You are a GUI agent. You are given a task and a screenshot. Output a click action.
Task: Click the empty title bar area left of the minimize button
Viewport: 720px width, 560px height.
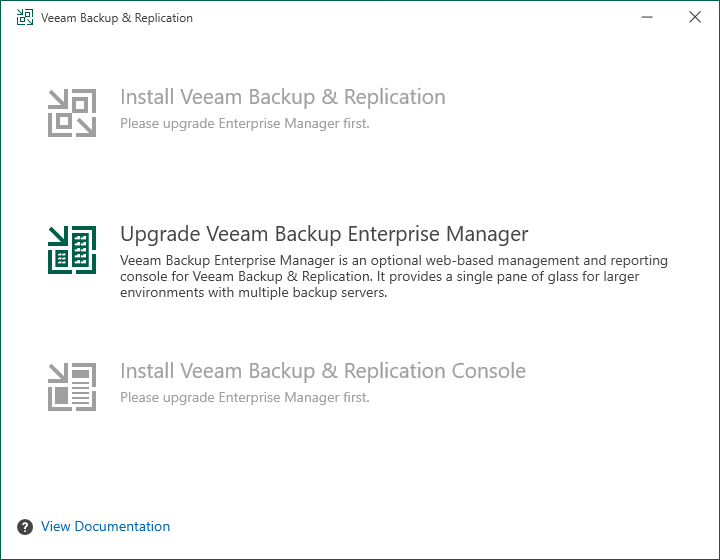(x=413, y=17)
